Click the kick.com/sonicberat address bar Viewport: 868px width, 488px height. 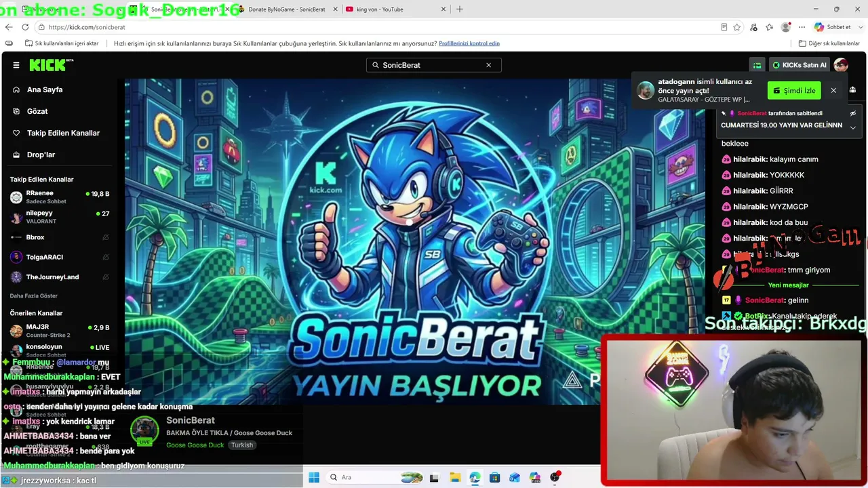[380, 27]
